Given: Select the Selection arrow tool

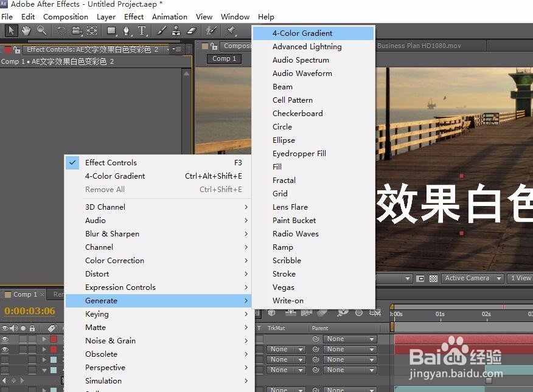Looking at the screenshot, I should (11, 30).
